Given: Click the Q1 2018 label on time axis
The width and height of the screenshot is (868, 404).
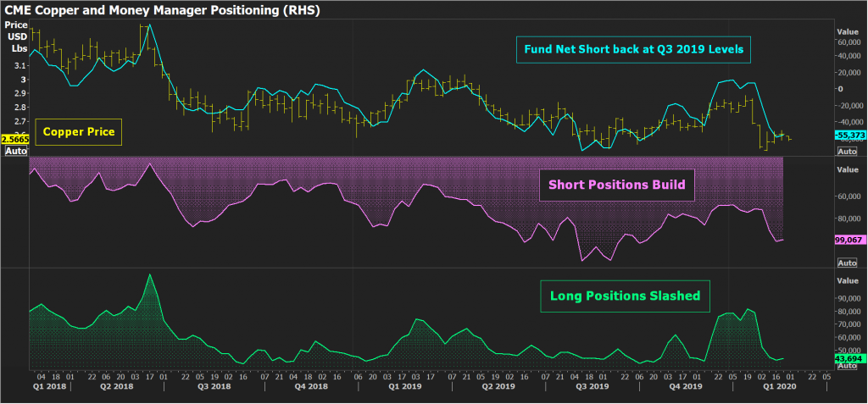Looking at the screenshot, I should (48, 386).
